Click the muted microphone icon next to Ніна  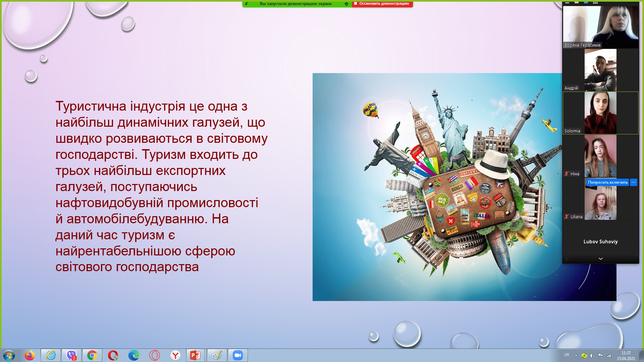point(567,174)
